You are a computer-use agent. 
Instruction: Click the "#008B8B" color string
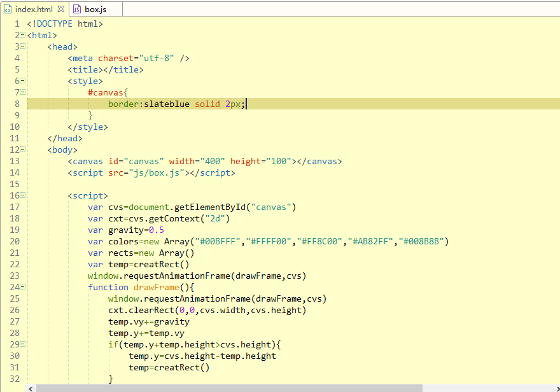point(421,241)
